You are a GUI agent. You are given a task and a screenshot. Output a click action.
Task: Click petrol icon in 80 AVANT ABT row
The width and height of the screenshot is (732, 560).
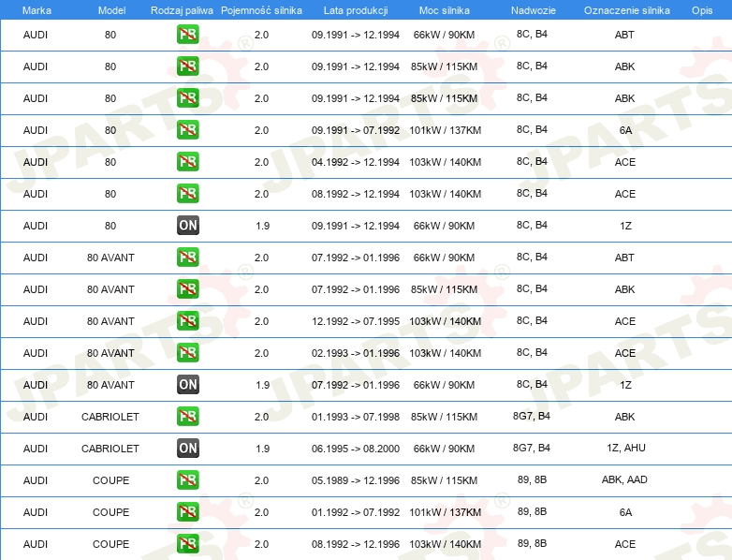[x=187, y=257]
